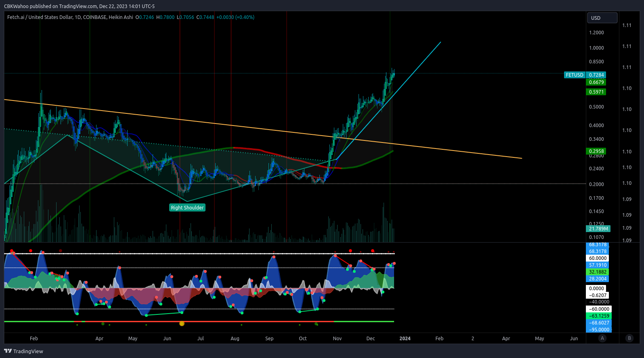Click the green 0.6679 price label
The width and height of the screenshot is (644, 358).
tap(596, 82)
